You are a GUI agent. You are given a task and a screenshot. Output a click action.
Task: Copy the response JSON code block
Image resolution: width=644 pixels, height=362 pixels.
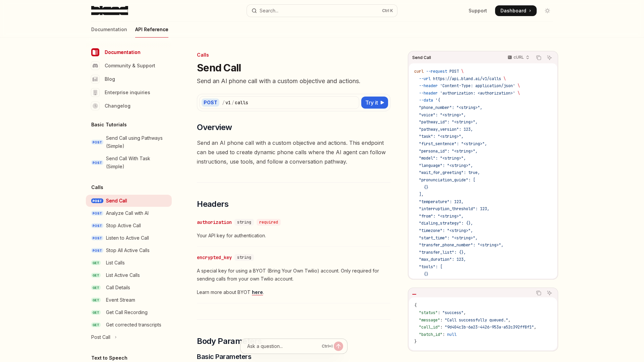[x=539, y=293]
